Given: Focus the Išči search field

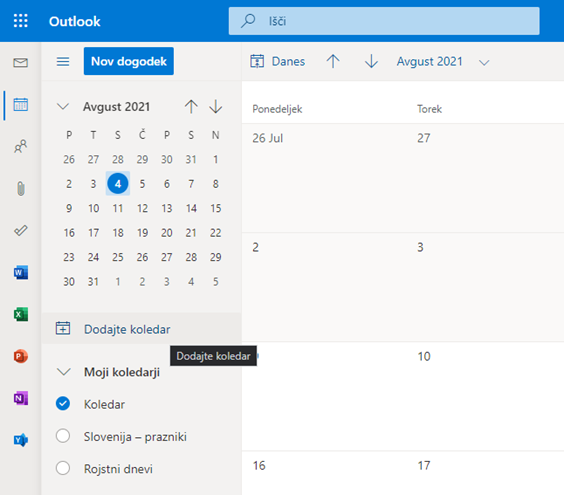Looking at the screenshot, I should tap(384, 21).
